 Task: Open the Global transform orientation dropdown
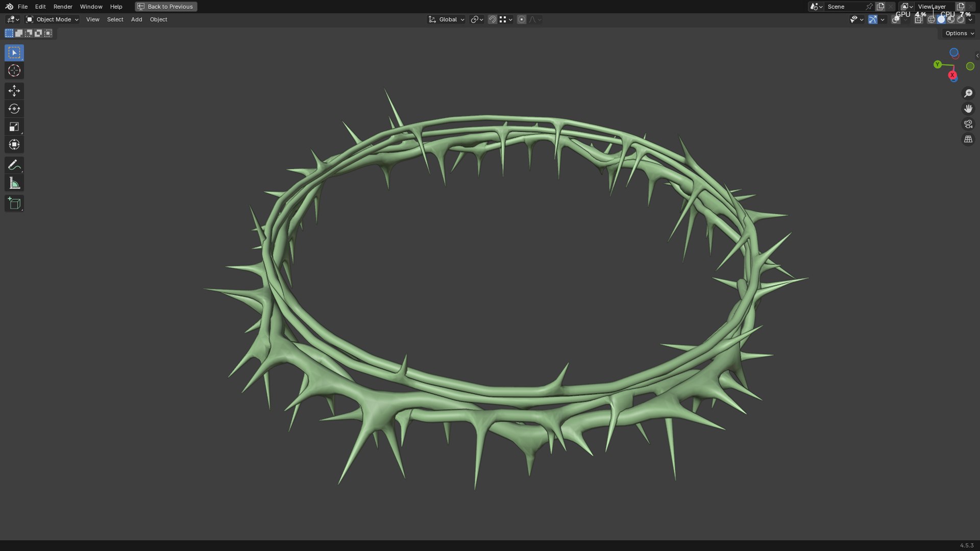point(447,19)
